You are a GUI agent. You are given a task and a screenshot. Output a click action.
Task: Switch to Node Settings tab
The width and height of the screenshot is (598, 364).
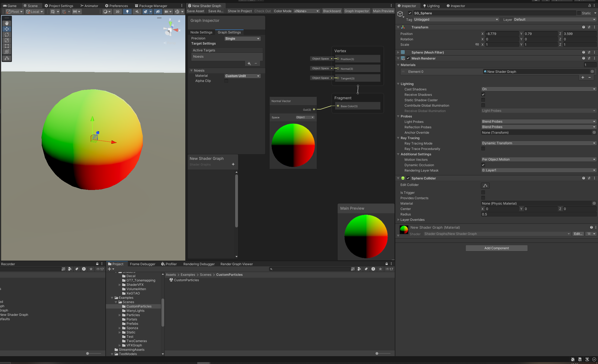click(201, 32)
